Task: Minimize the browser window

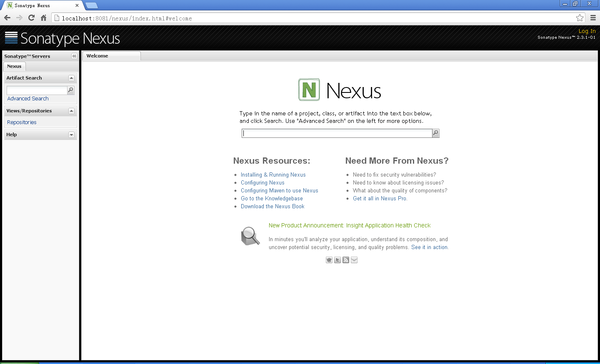Action: 565,4
